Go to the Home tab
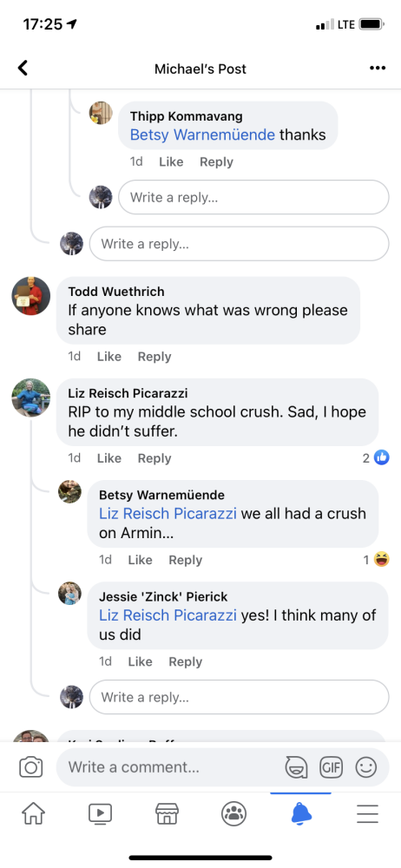 [x=33, y=814]
